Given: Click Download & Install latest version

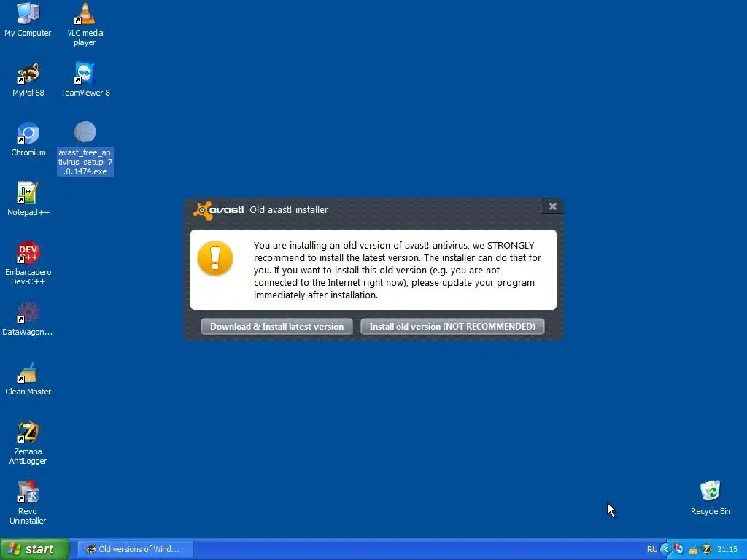Looking at the screenshot, I should pos(276,327).
